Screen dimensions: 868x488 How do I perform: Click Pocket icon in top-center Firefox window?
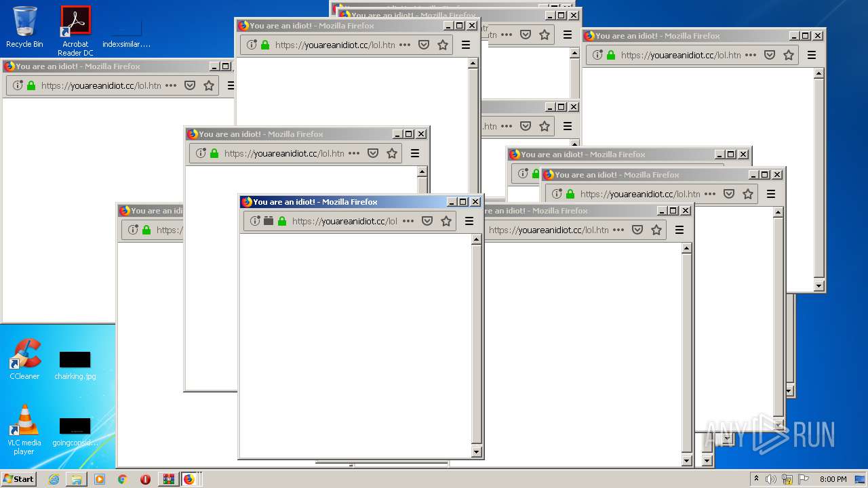(424, 45)
